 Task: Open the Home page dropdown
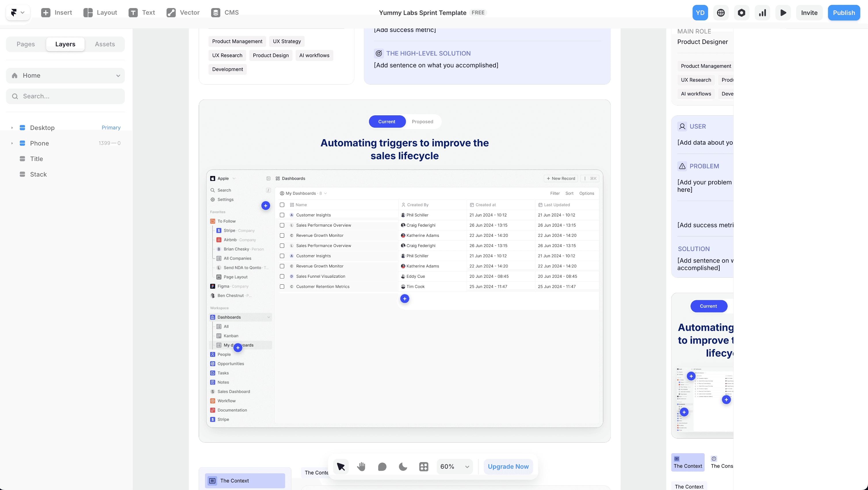coord(65,76)
